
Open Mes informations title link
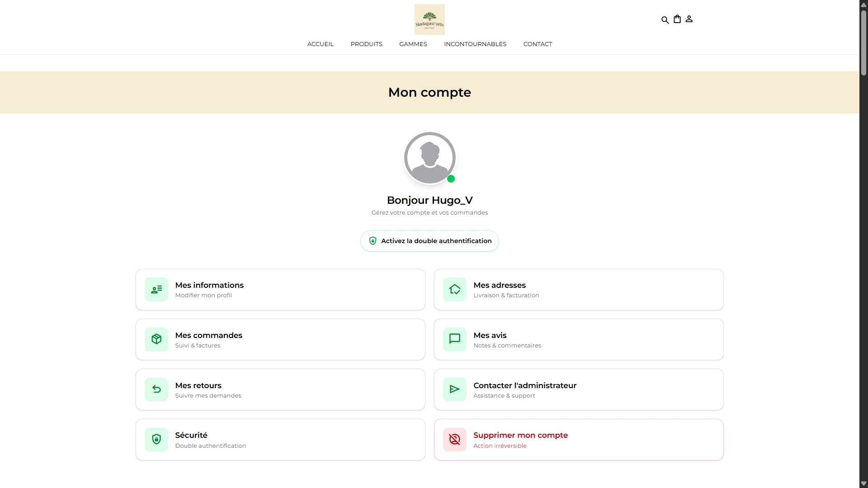click(x=209, y=285)
